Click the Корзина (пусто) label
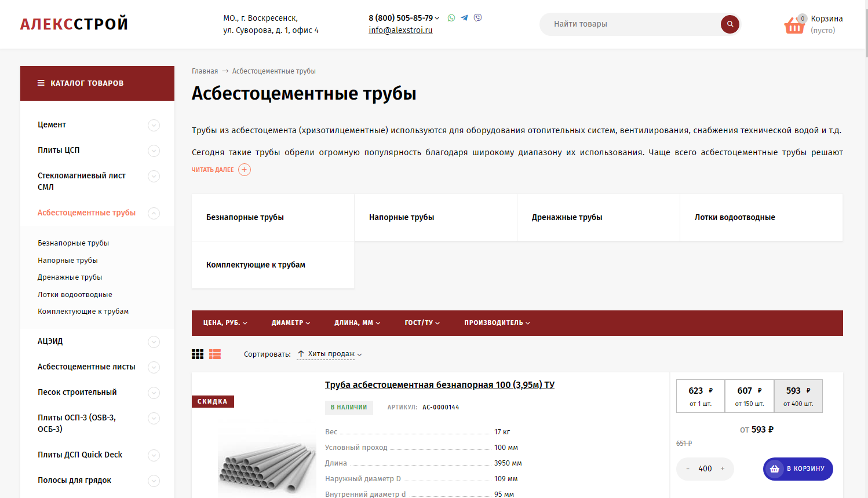The width and height of the screenshot is (868, 498). pos(827,24)
